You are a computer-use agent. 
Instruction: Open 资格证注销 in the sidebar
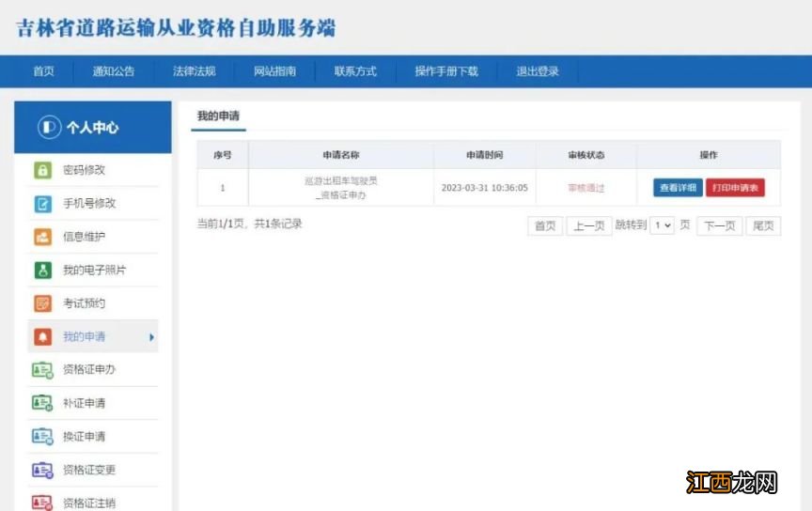pos(93,502)
